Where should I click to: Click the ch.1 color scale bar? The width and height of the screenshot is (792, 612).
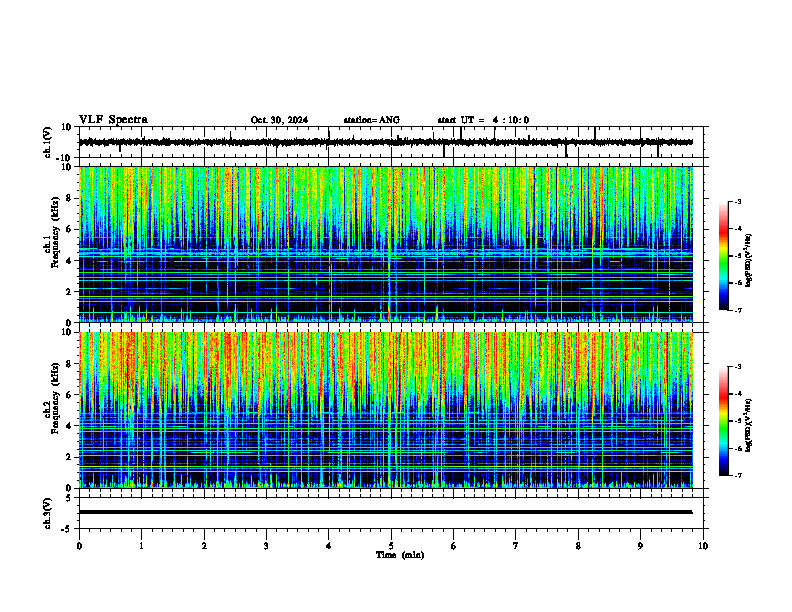pyautogui.click(x=723, y=256)
